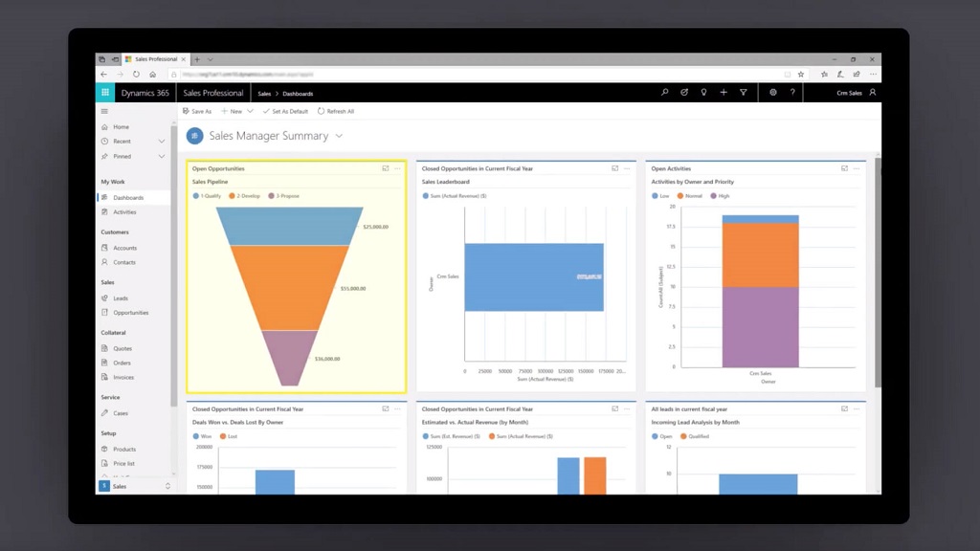Image resolution: width=980 pixels, height=551 pixels.
Task: Open the settings gear in the top bar
Action: click(773, 92)
